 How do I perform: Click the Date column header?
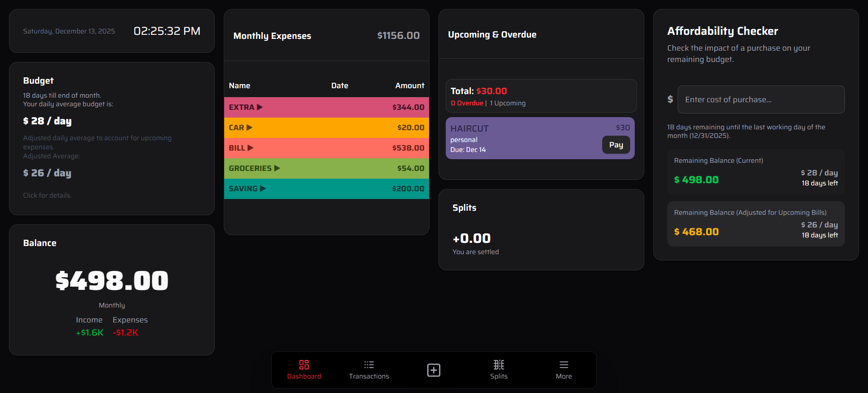pyautogui.click(x=340, y=85)
